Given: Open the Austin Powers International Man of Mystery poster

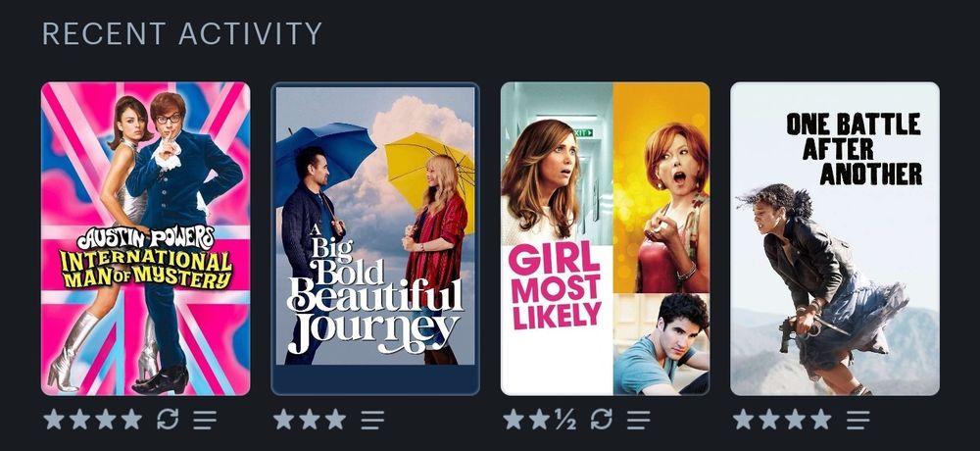Looking at the screenshot, I should (x=146, y=239).
